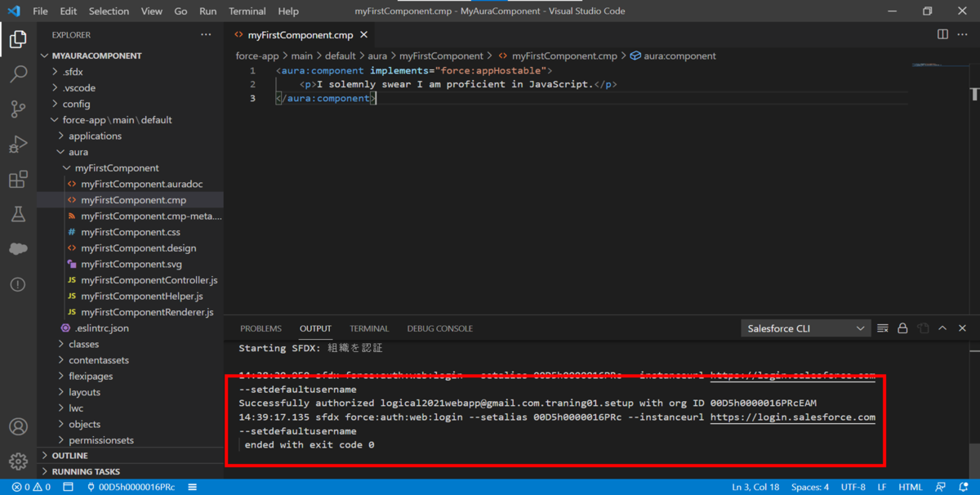
Task: Click the window icon in status bar
Action: click(x=68, y=487)
